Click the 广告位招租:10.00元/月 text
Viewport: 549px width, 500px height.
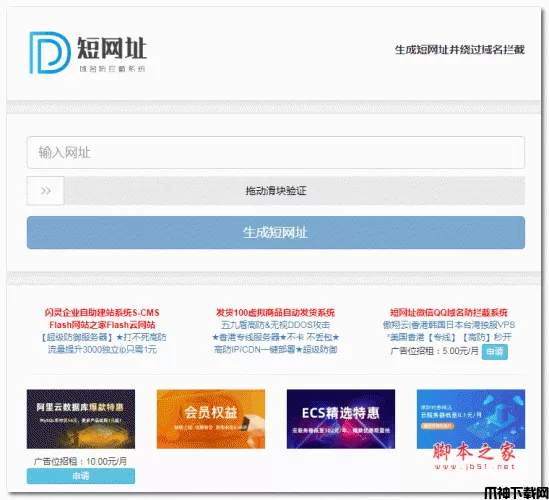tap(80, 461)
